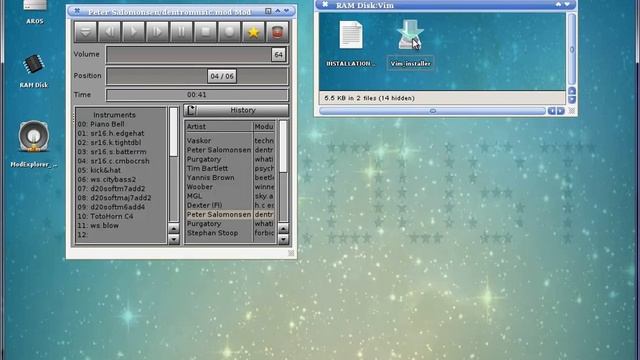The height and width of the screenshot is (360, 640).
Task: Click the Instruments list scroll-up arrow
Action: (x=174, y=229)
